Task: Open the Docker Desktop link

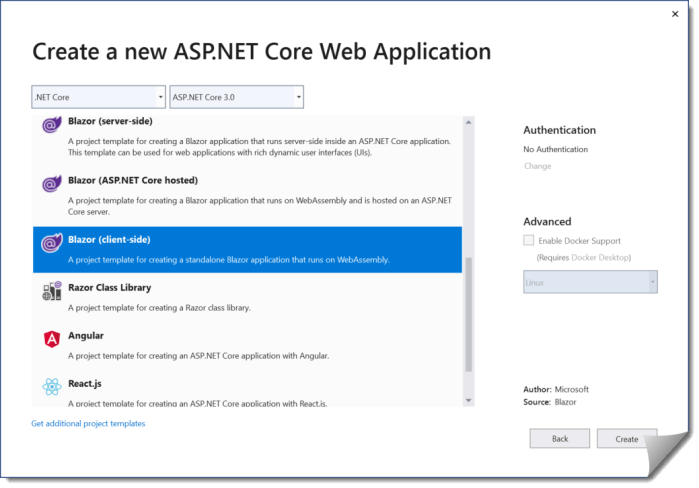Action: pyautogui.click(x=599, y=258)
